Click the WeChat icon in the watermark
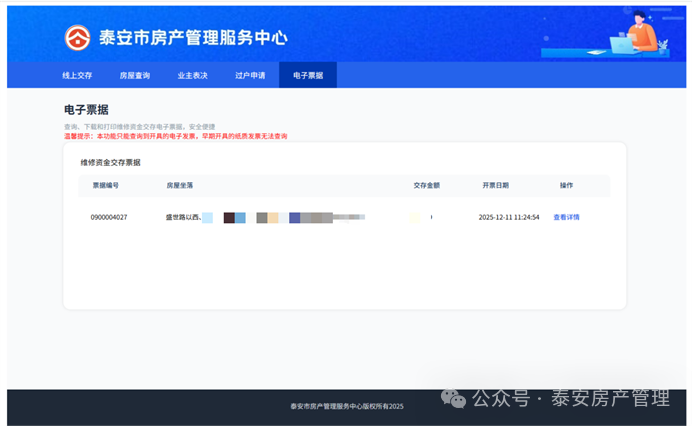 click(x=454, y=399)
